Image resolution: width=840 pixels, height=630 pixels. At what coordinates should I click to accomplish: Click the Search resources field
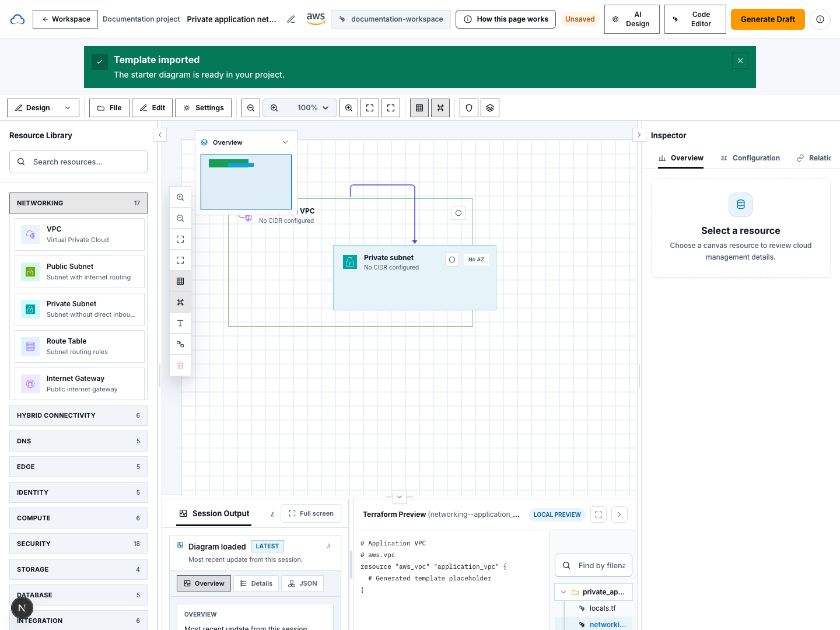coord(78,162)
